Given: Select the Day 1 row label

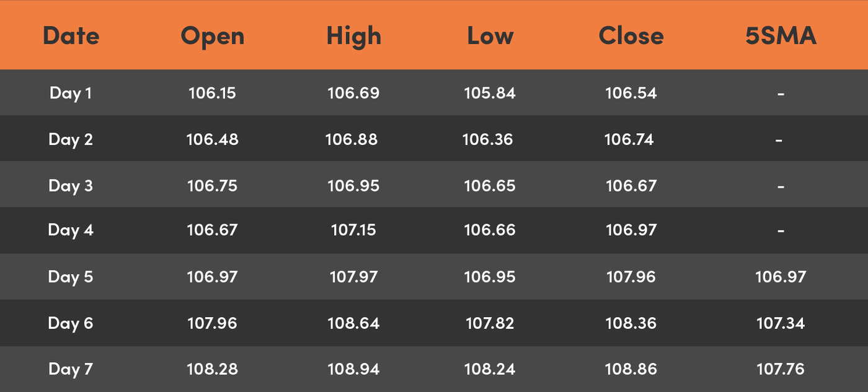Looking at the screenshot, I should pos(71,93).
